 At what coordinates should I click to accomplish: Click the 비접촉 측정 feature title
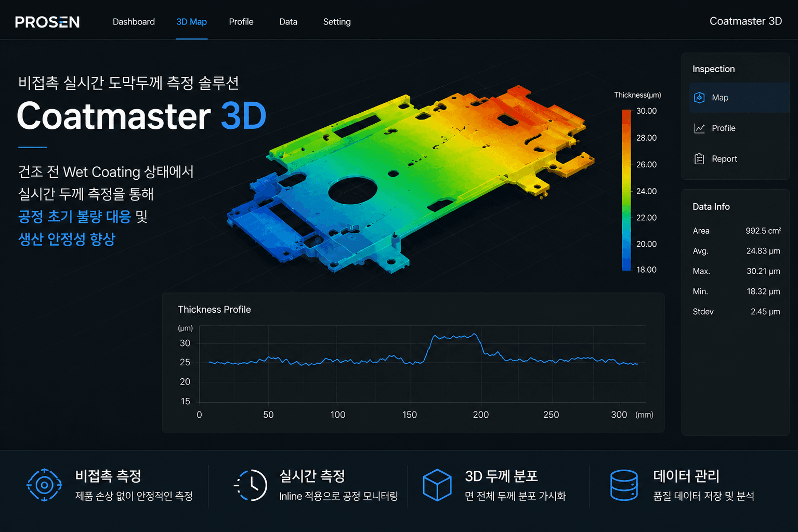coord(108,476)
